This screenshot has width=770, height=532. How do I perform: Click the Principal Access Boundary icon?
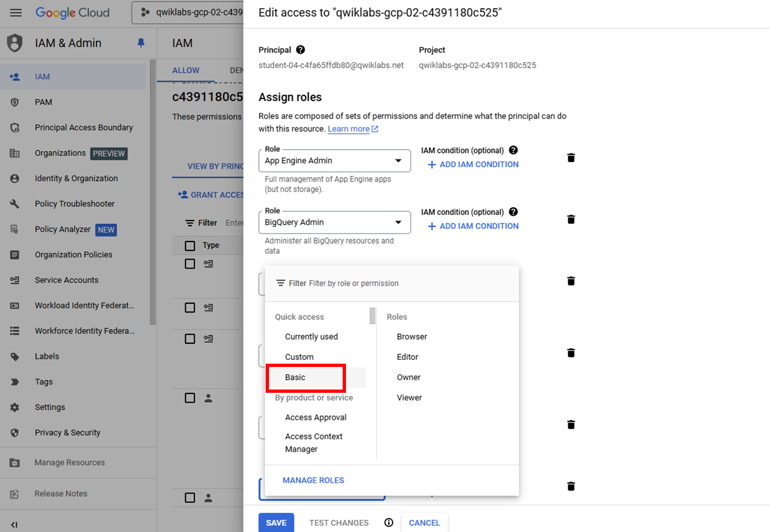click(15, 128)
